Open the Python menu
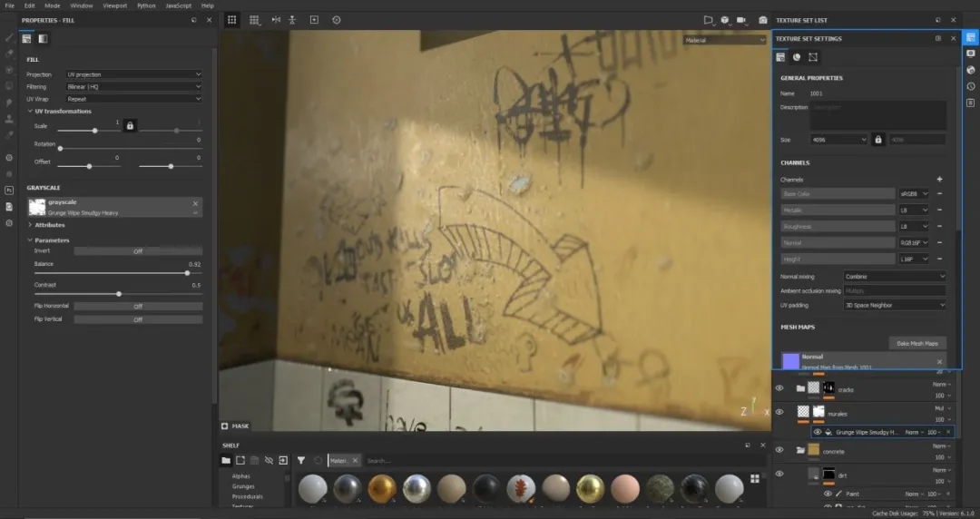This screenshot has height=519, width=980. [146, 5]
